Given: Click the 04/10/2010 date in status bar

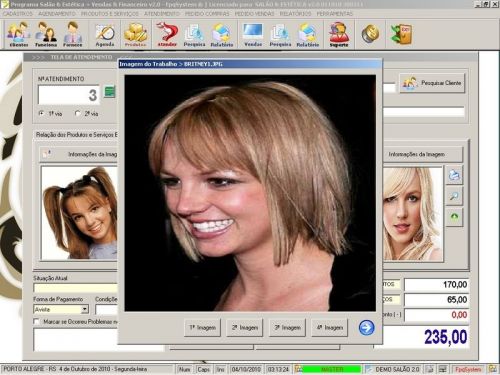Looking at the screenshot, I should point(246,369).
